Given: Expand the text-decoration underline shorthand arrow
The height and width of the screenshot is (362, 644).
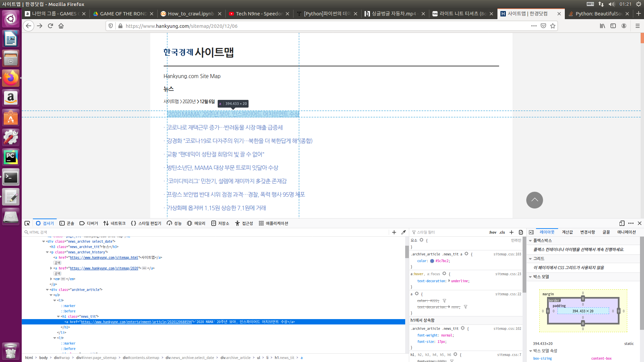Looking at the screenshot, I should tap(449, 281).
